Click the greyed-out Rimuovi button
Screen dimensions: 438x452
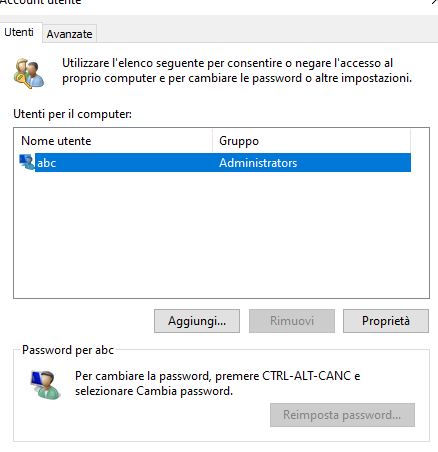pos(292,321)
